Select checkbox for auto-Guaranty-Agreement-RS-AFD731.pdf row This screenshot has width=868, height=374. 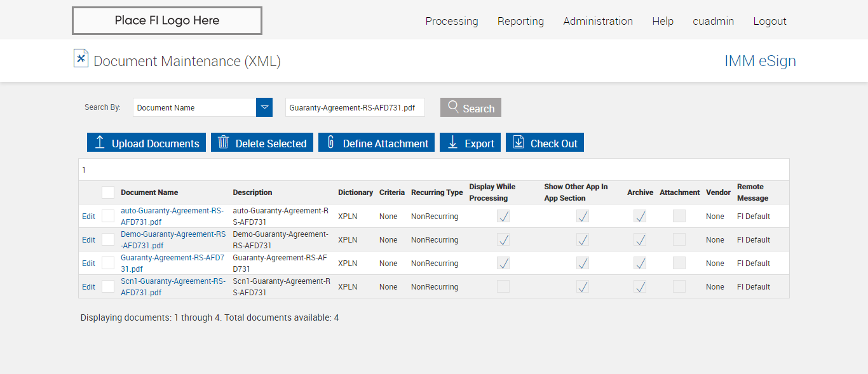[x=108, y=216]
